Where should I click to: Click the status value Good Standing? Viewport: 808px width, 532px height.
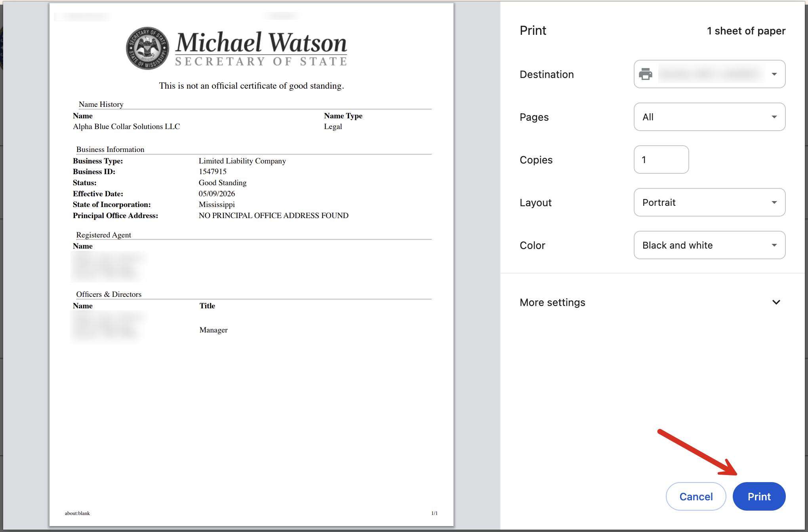click(223, 183)
